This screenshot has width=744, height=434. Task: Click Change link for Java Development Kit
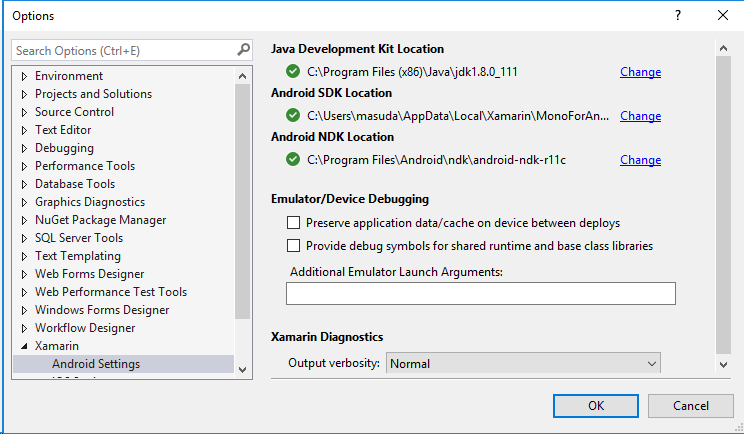click(x=640, y=72)
